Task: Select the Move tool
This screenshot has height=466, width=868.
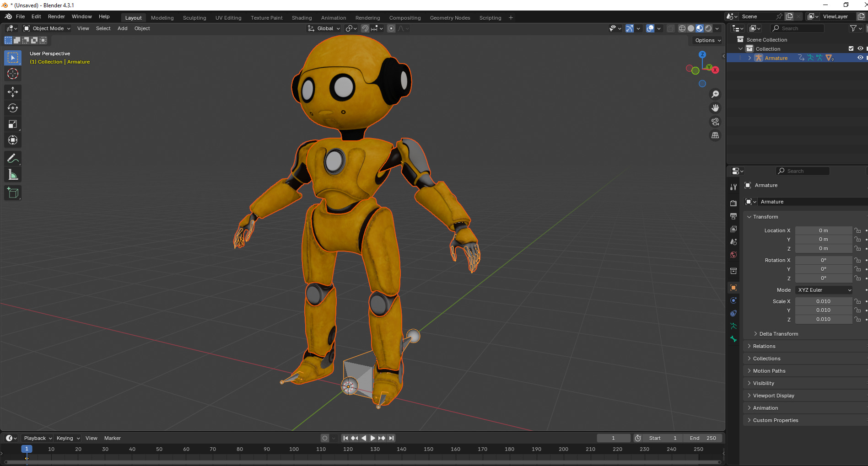Action: pyautogui.click(x=13, y=92)
